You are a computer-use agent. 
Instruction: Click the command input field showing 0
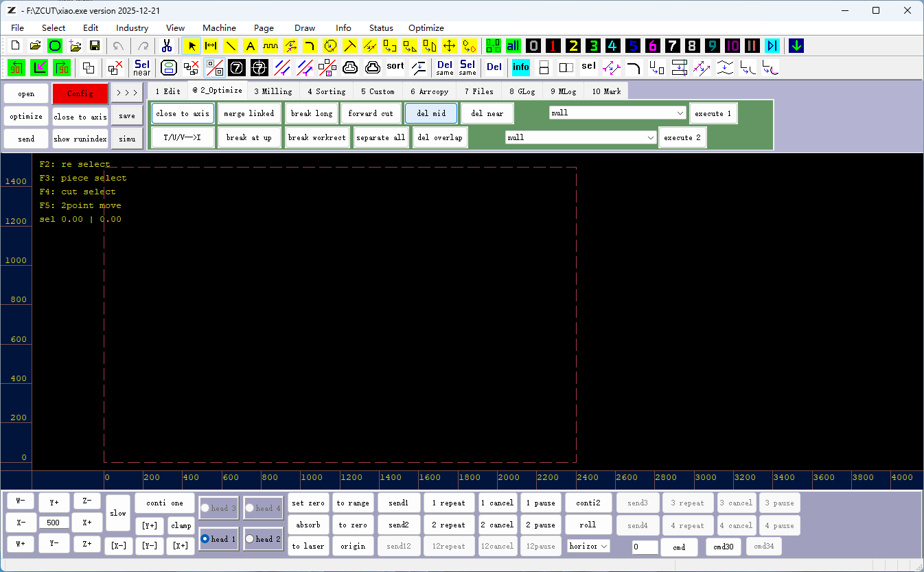pos(645,547)
